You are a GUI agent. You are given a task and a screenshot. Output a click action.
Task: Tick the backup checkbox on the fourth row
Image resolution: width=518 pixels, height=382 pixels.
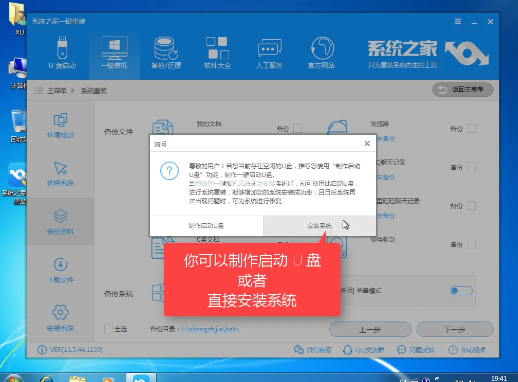(x=471, y=244)
